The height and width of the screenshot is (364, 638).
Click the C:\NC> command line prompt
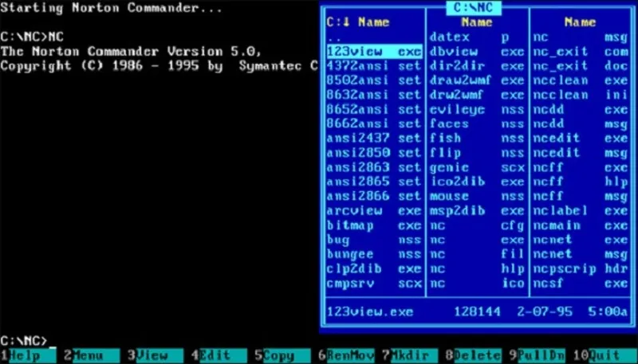coord(24,341)
